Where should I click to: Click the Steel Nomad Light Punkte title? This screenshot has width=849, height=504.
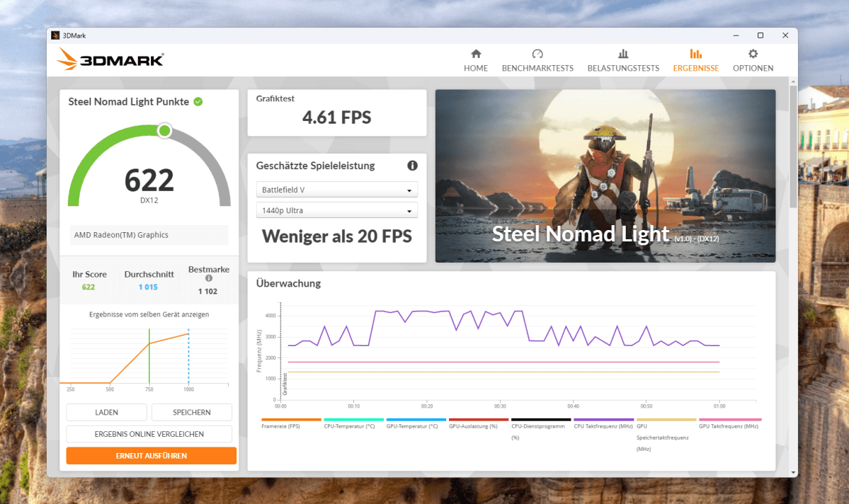tap(128, 102)
